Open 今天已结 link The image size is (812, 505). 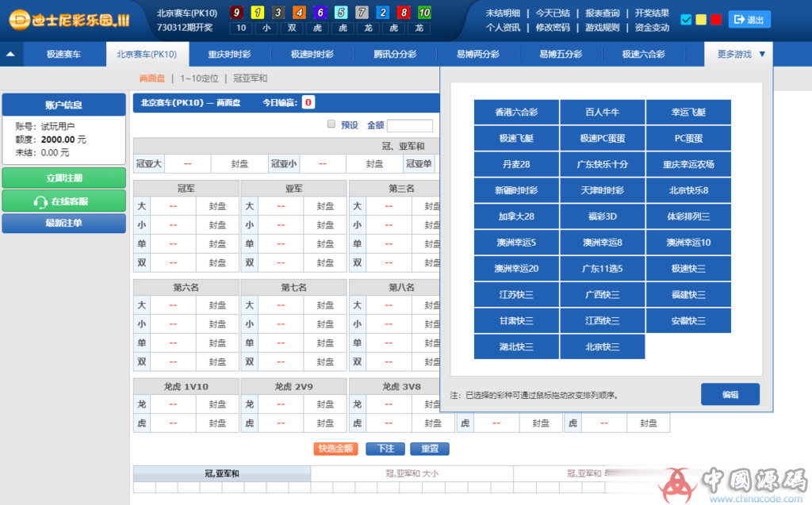tap(553, 13)
